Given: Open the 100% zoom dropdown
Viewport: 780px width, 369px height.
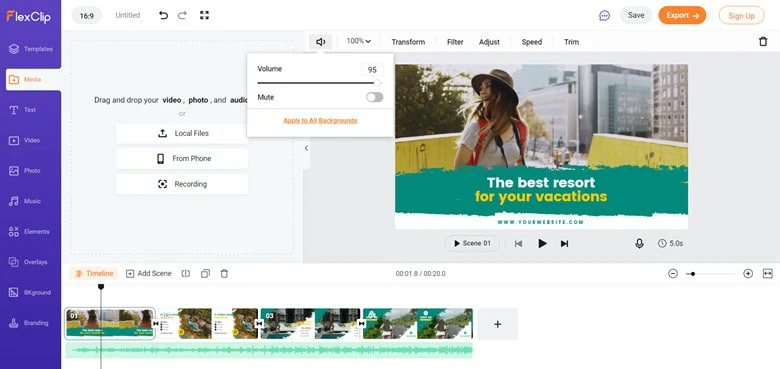Looking at the screenshot, I should [x=359, y=41].
